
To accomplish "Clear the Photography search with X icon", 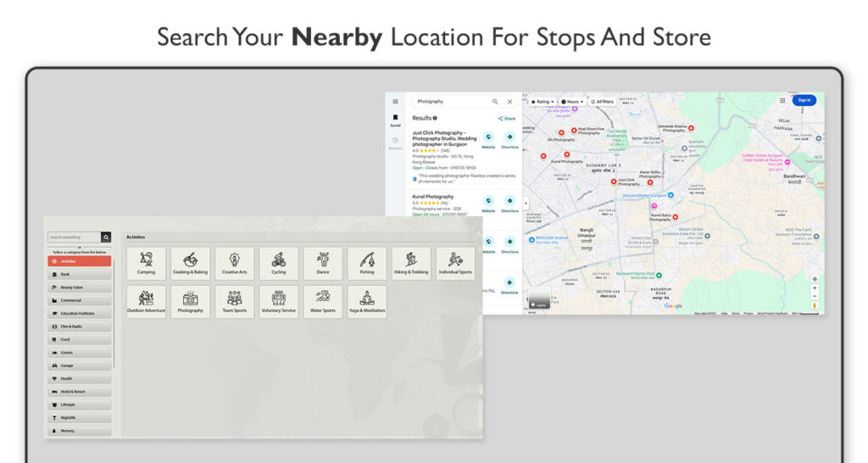I will (x=509, y=102).
